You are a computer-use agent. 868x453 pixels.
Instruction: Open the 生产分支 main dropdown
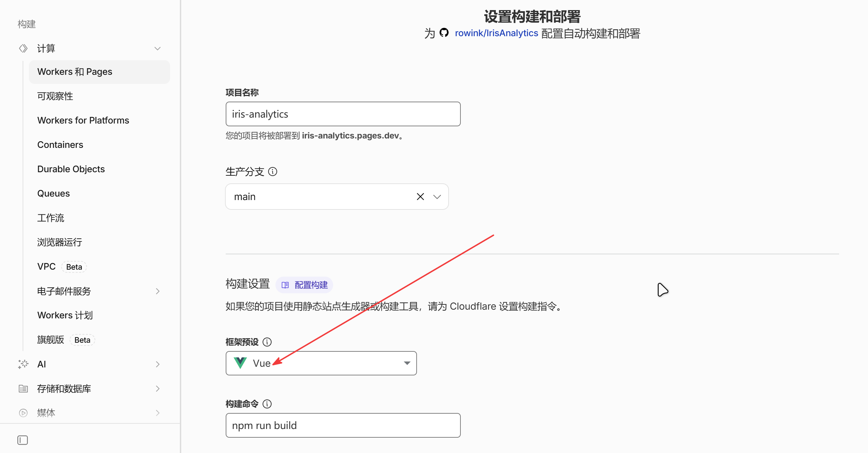pos(437,197)
